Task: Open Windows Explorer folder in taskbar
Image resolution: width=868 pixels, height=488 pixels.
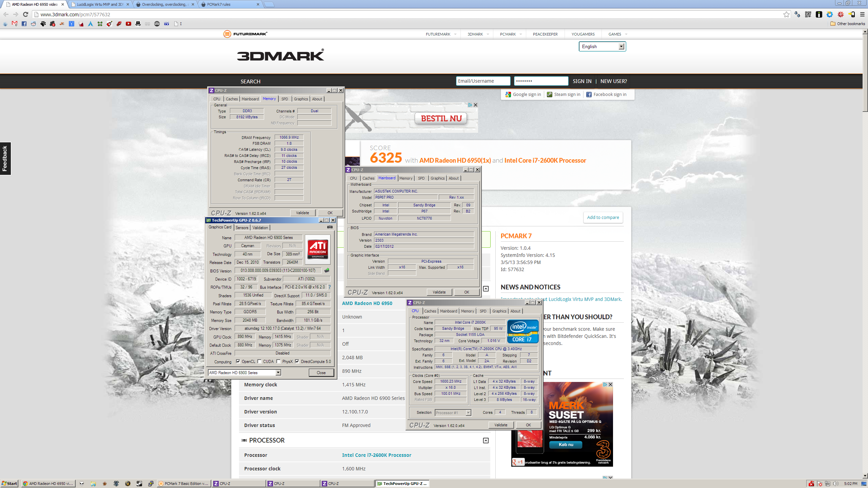Action: pyautogui.click(x=93, y=484)
